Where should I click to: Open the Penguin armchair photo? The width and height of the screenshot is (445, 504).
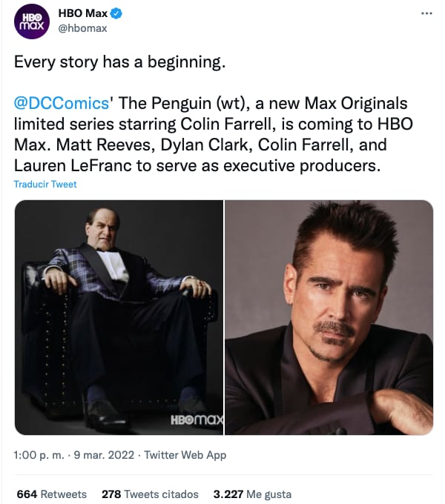[119, 317]
